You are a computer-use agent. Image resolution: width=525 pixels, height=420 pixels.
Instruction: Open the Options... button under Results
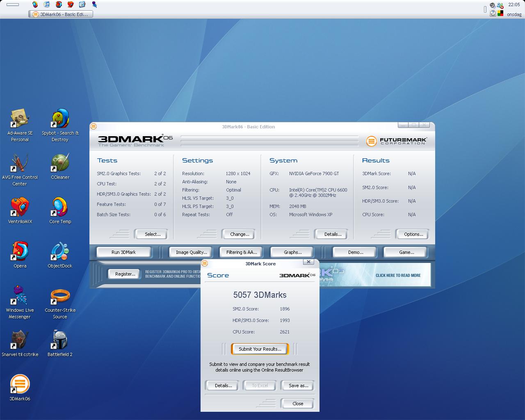tap(413, 234)
